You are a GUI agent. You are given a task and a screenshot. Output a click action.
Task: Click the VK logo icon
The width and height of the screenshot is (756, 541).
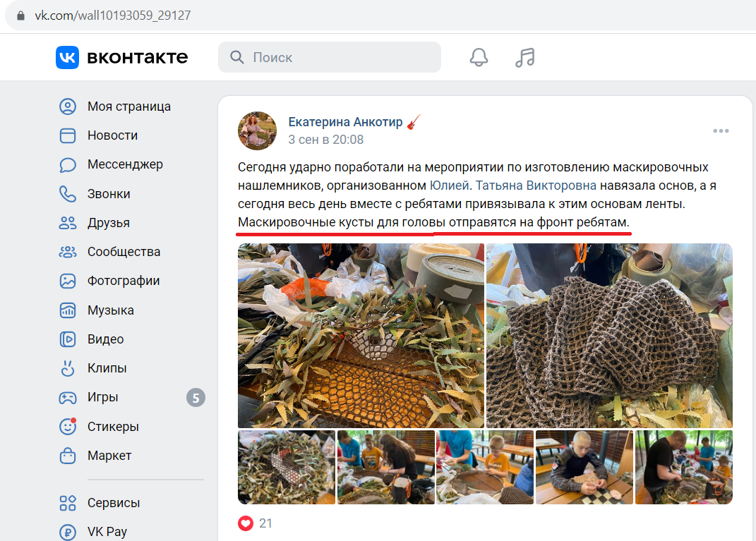click(67, 57)
